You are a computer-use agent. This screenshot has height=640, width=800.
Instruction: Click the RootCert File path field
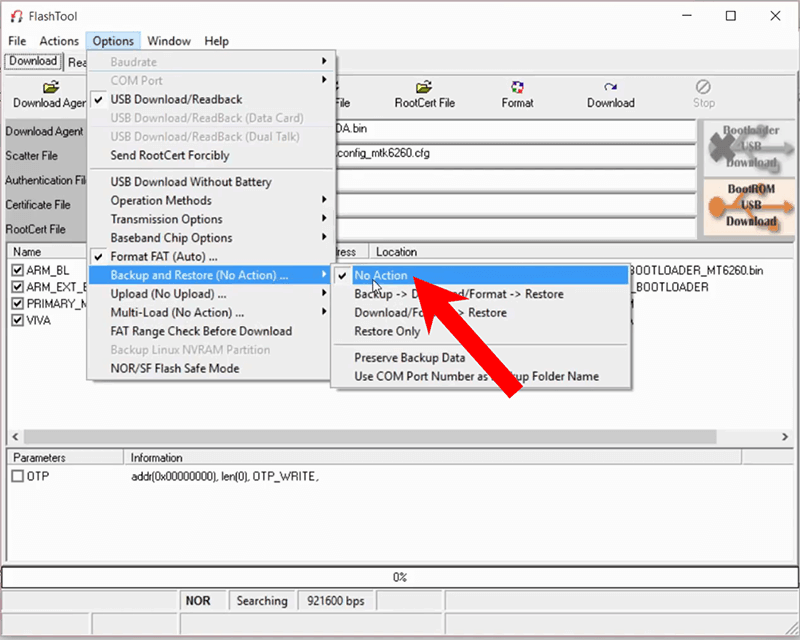pyautogui.click(x=515, y=228)
